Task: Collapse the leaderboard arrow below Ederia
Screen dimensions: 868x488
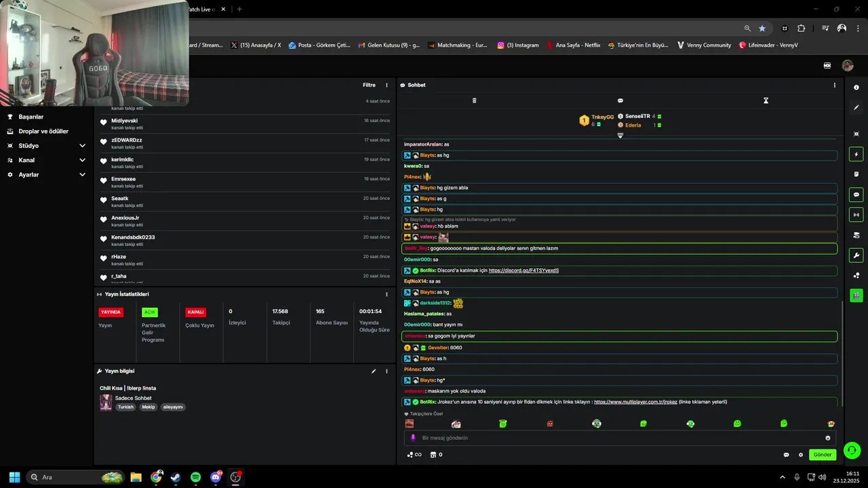Action: point(620,136)
